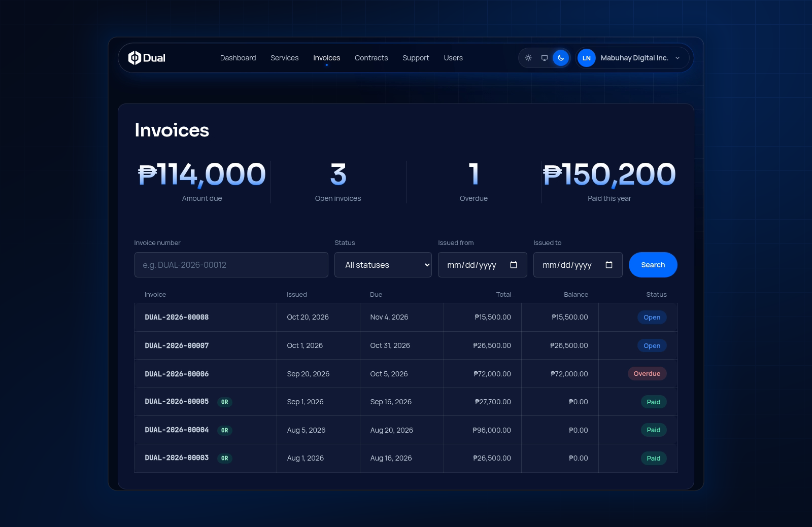The image size is (812, 527).
Task: Open calendar picker for Issued from
Action: (514, 265)
